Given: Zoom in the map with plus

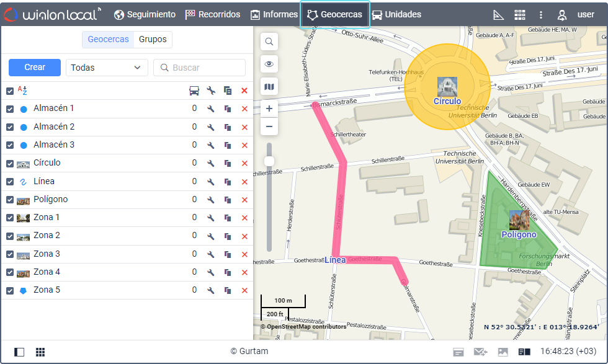Looking at the screenshot, I should pyautogui.click(x=269, y=109).
